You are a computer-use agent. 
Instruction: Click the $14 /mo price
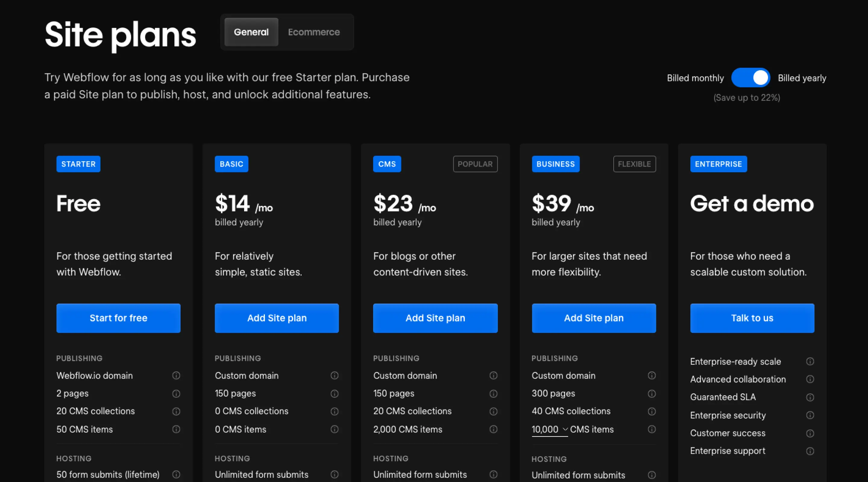(x=244, y=203)
